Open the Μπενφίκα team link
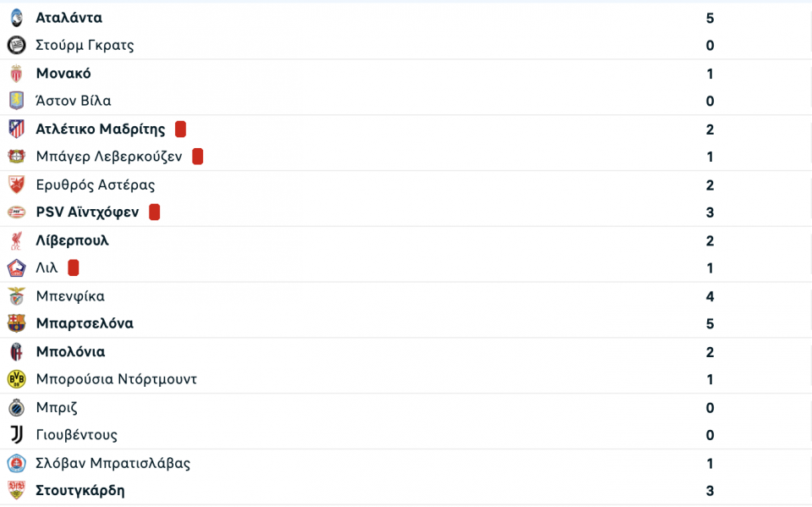The height and width of the screenshot is (507, 812). click(x=70, y=296)
